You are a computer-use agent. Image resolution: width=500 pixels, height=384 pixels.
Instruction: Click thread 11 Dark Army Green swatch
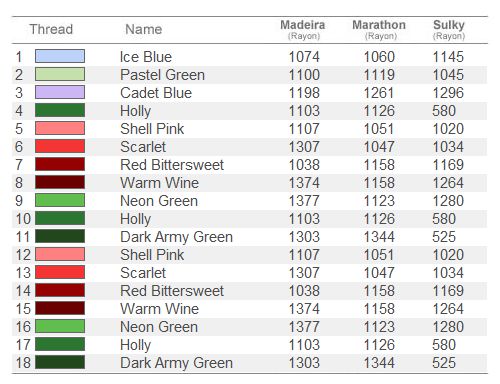pyautogui.click(x=60, y=236)
